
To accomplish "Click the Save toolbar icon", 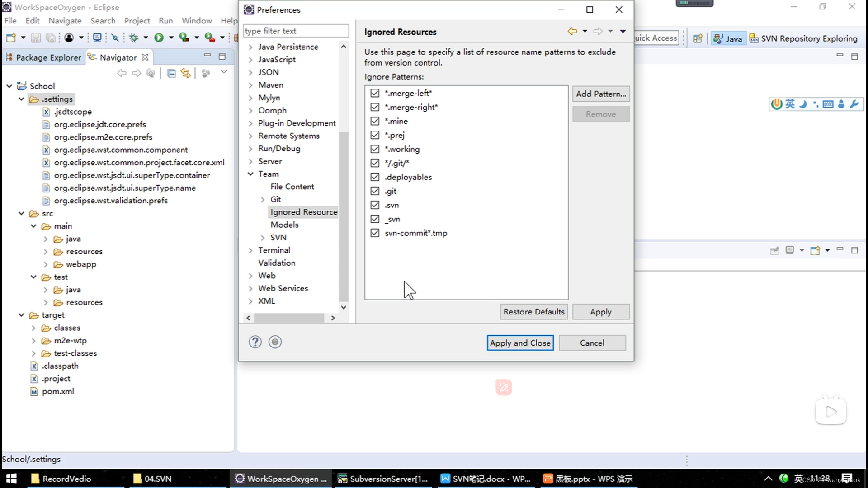I will tap(36, 38).
